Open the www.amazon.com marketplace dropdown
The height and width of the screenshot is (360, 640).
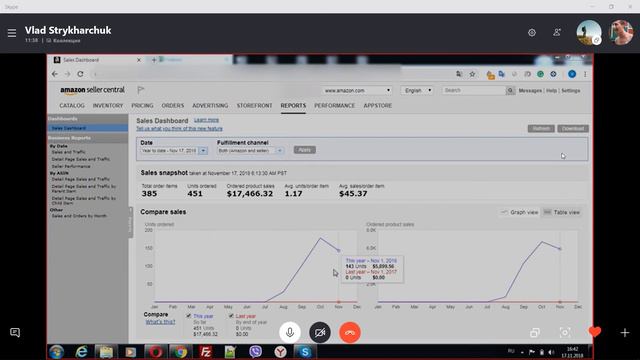pos(357,90)
